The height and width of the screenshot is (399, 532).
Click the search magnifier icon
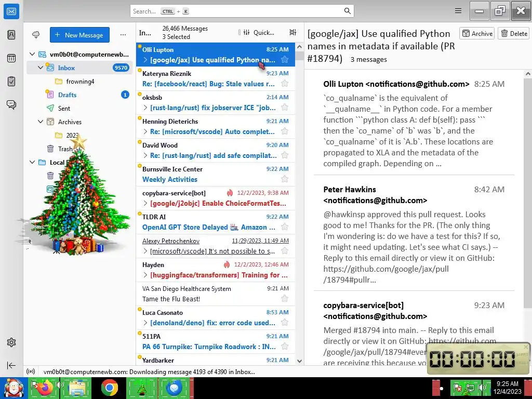point(347,11)
